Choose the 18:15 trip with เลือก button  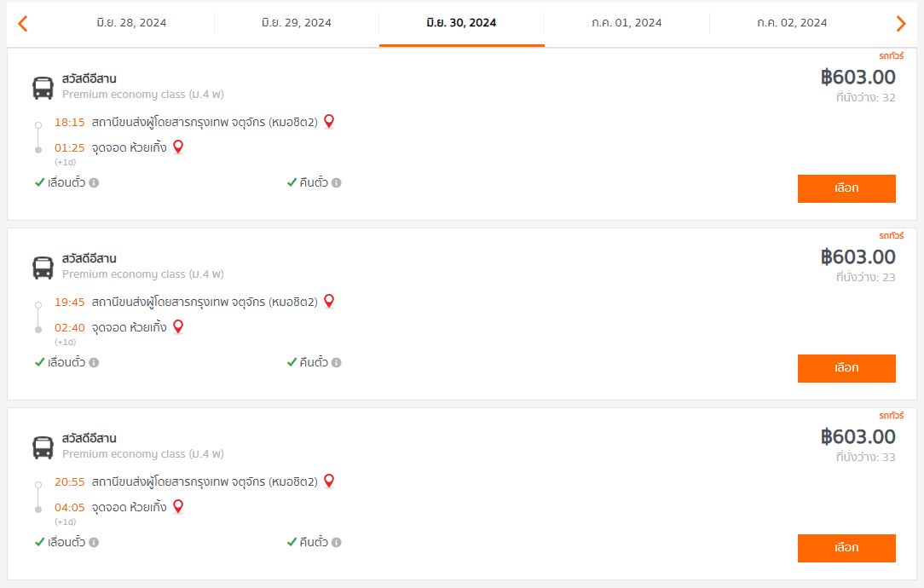pos(846,188)
